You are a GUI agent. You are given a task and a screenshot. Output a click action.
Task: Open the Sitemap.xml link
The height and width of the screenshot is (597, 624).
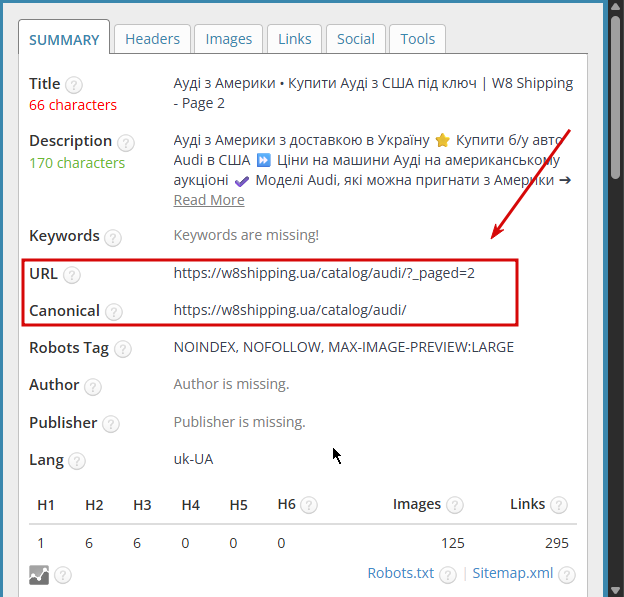513,573
